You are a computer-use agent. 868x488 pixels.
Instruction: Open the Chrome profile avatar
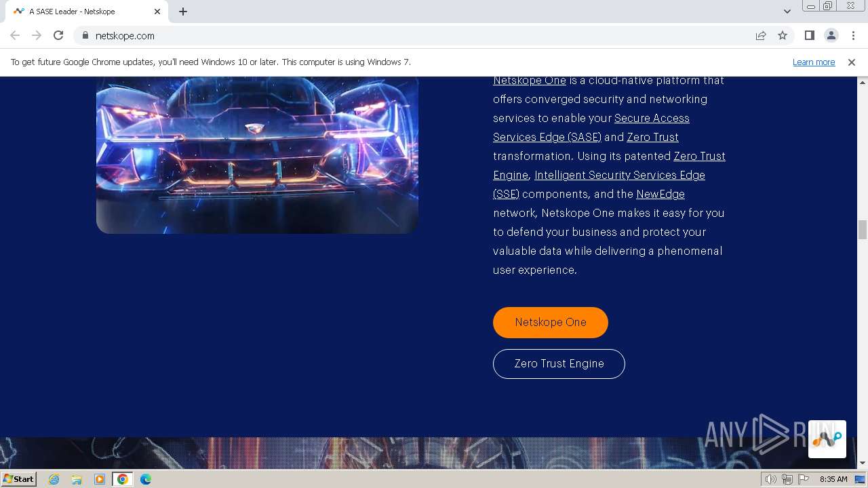tap(831, 35)
